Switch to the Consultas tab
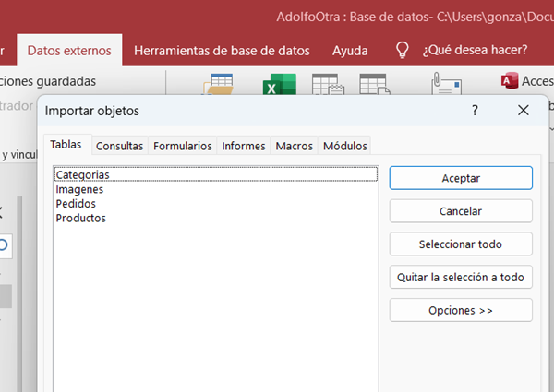Viewport: 554px width, 392px height. [x=119, y=146]
